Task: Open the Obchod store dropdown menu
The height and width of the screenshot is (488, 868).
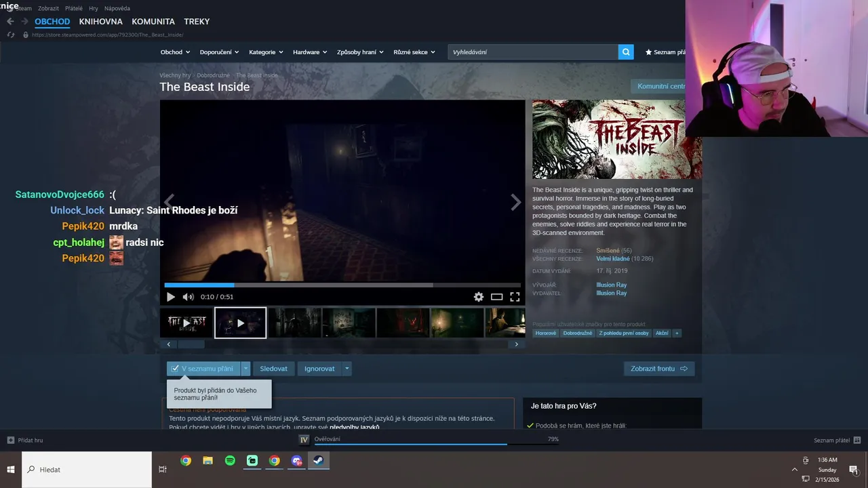Action: pos(175,52)
